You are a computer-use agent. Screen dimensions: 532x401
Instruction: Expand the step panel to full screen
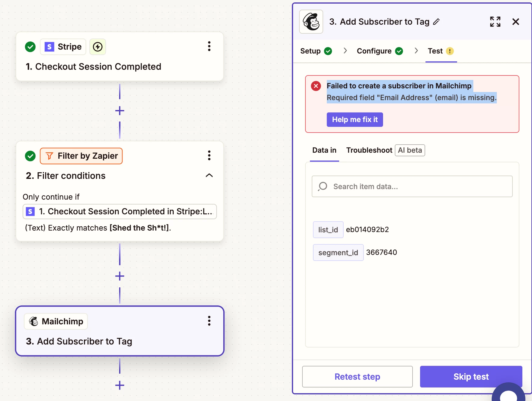click(x=495, y=22)
